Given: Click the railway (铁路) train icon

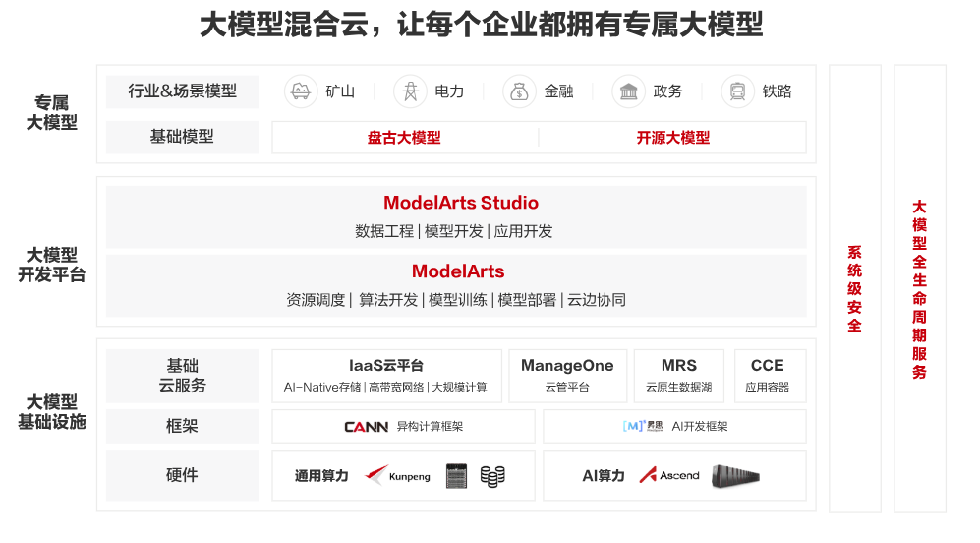Looking at the screenshot, I should tap(737, 91).
